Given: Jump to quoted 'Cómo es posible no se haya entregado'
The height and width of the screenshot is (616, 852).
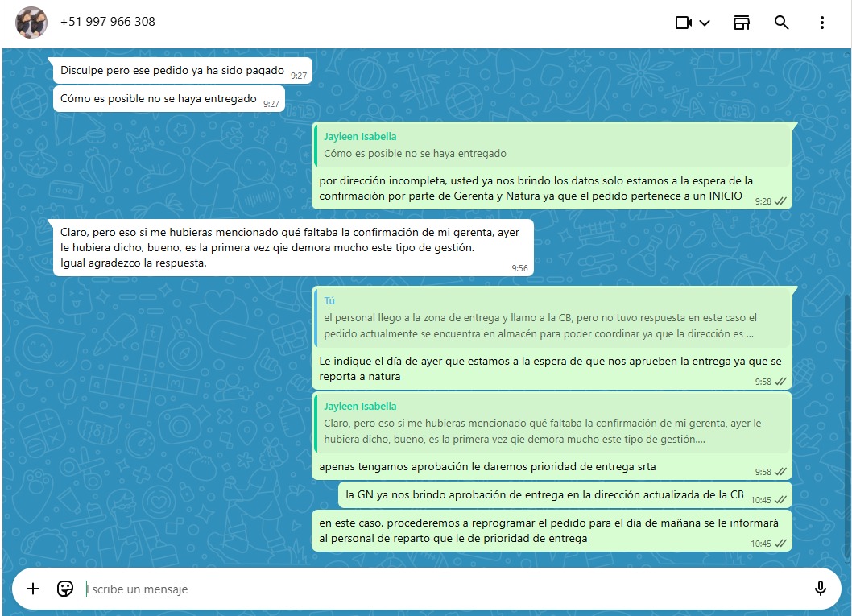Looking at the screenshot, I should tap(551, 146).
